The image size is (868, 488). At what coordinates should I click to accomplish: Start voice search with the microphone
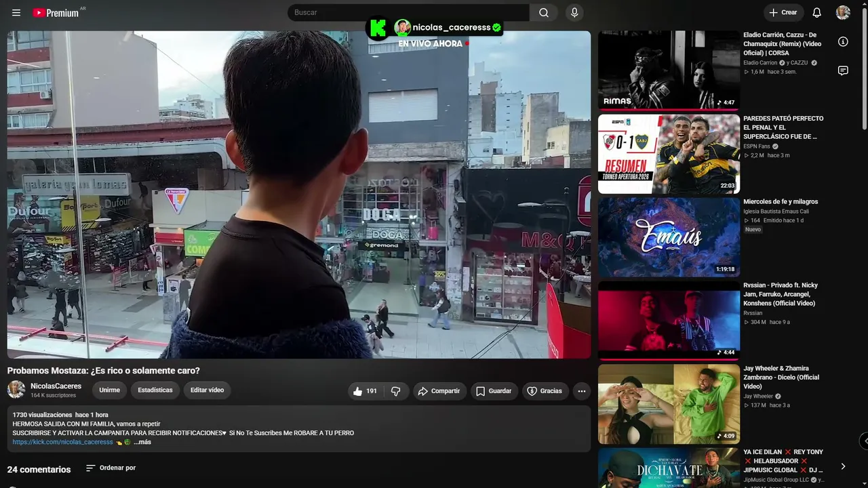574,13
